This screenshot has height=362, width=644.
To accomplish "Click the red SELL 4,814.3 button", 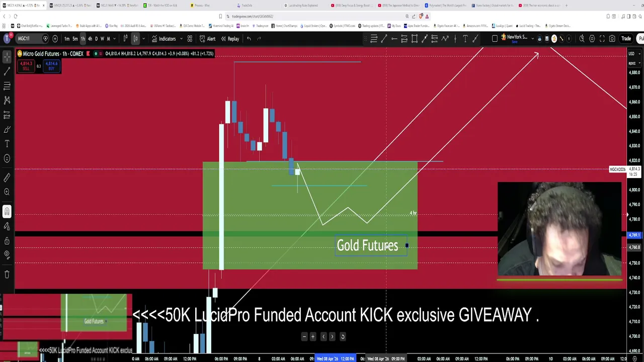I will click(x=26, y=66).
